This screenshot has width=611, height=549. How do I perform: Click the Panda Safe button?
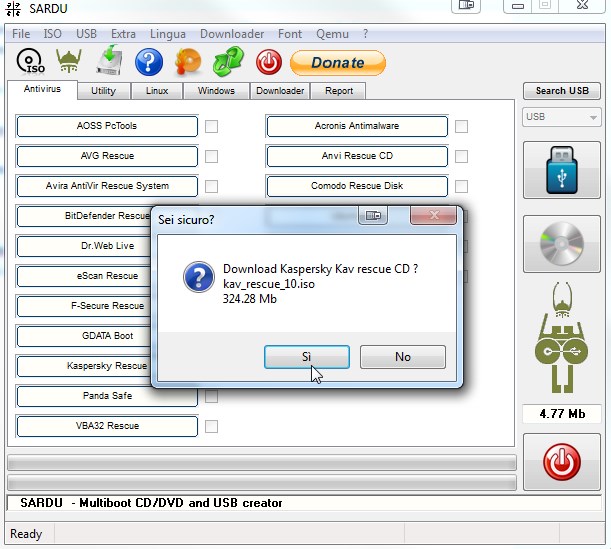107,396
